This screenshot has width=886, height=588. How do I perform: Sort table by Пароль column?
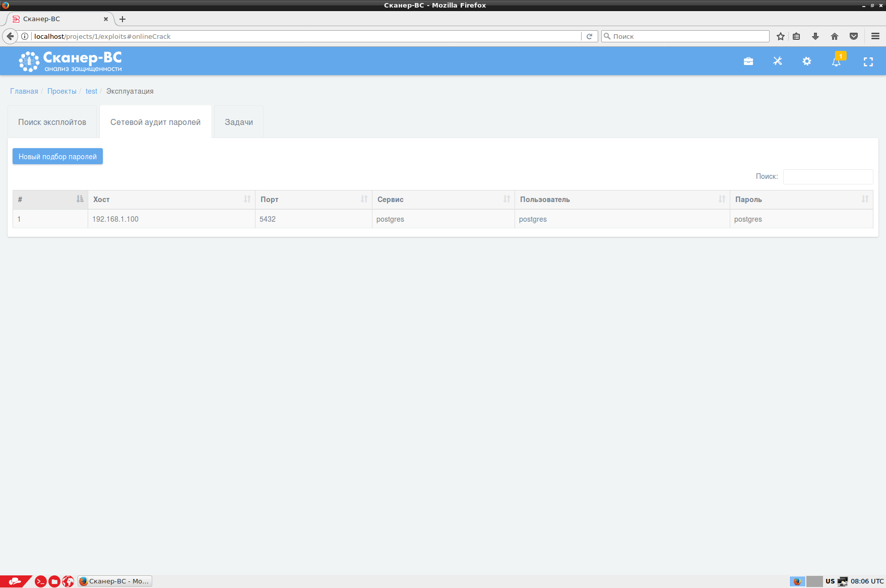click(x=801, y=200)
